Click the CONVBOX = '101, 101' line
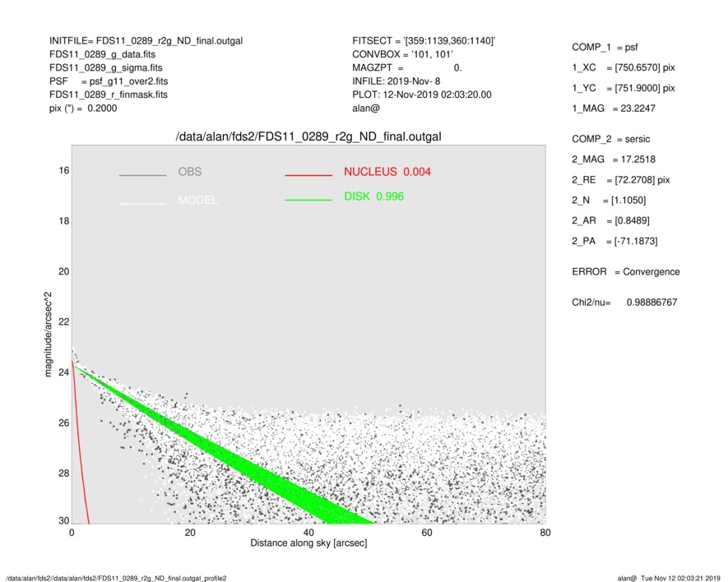This screenshot has width=728, height=582. 402,54
